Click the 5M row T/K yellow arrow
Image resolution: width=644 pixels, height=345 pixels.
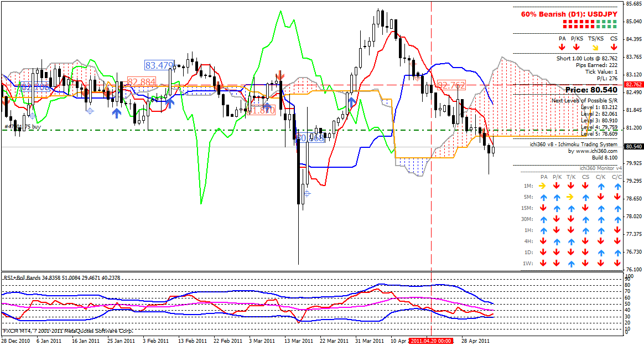(570, 197)
